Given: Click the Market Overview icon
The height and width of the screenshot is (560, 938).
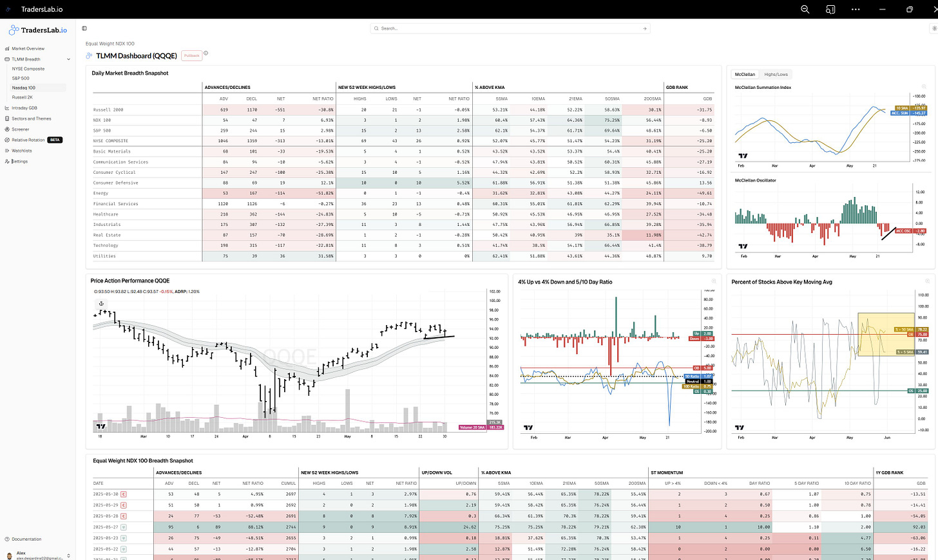Looking at the screenshot, I should point(7,49).
